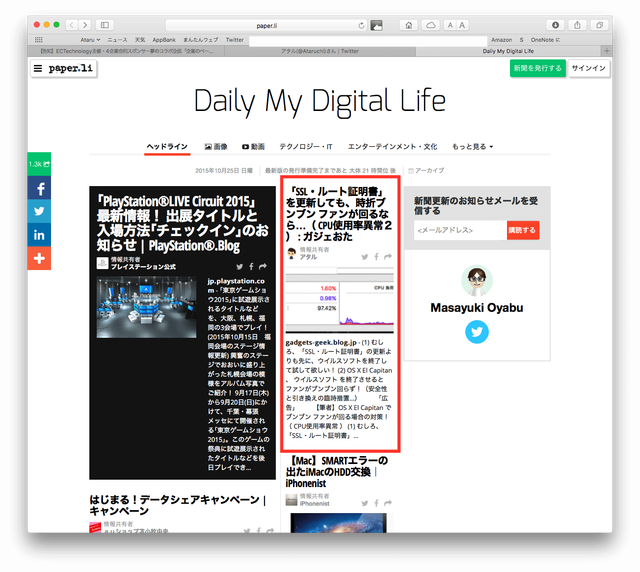The image size is (640, 572).
Task: Open はじまる！データシェアキャンペーン headline
Action: pos(178,505)
